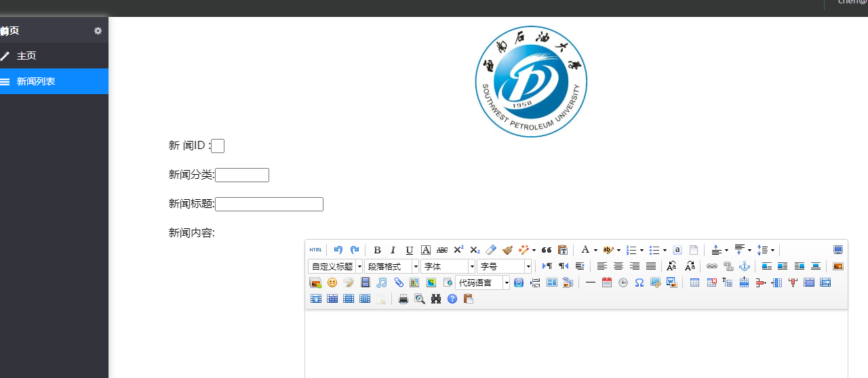Toggle superscript formatting
The height and width of the screenshot is (378, 868).
(x=458, y=250)
